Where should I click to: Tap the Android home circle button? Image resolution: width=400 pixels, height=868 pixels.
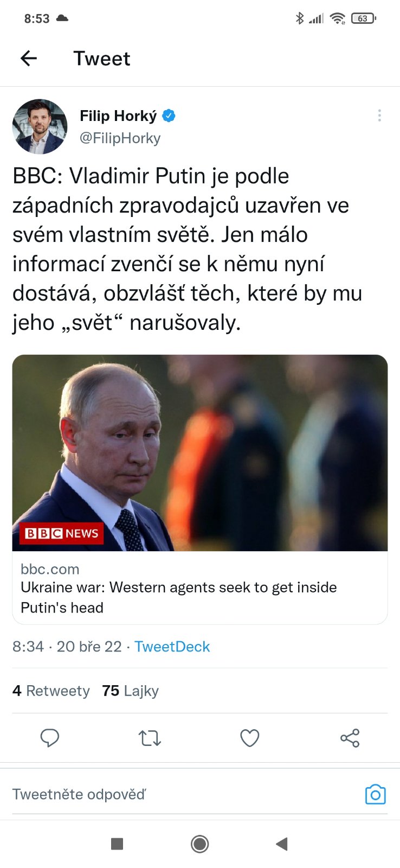[x=200, y=844]
